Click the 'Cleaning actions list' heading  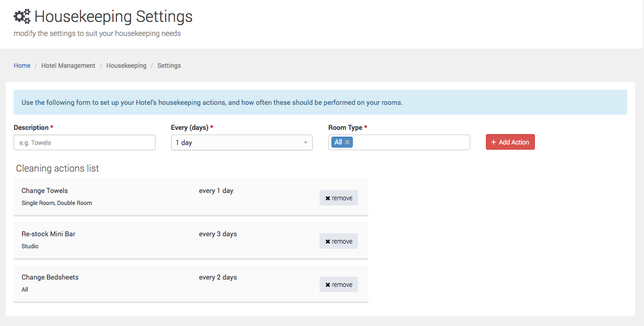click(57, 168)
